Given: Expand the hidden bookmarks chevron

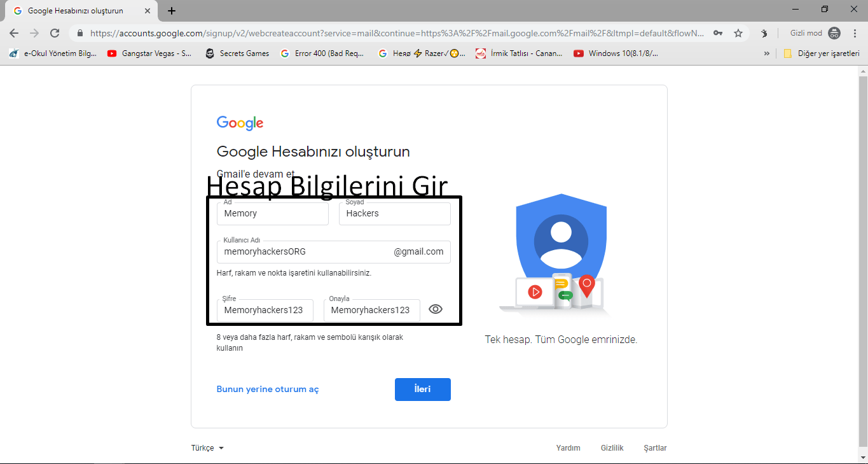Looking at the screenshot, I should point(766,53).
